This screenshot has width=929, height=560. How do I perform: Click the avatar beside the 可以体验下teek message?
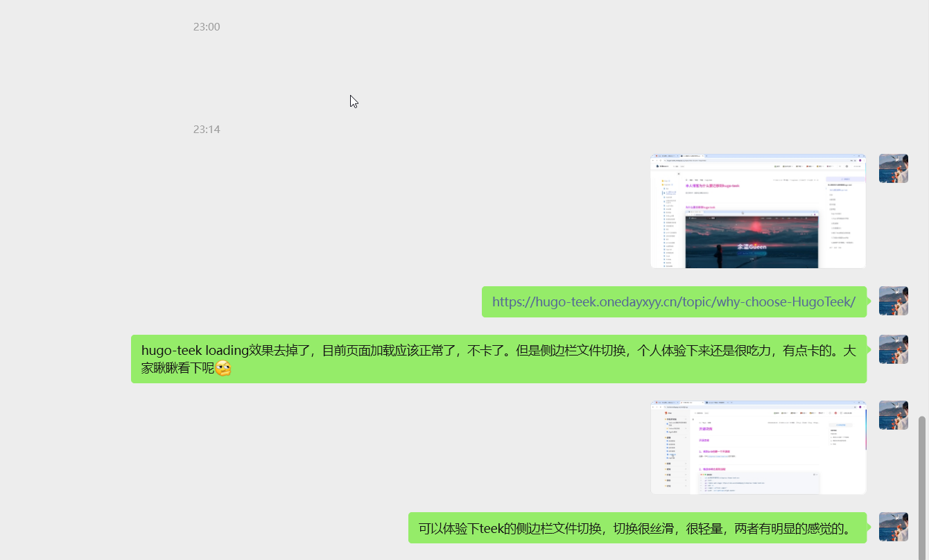pyautogui.click(x=893, y=527)
